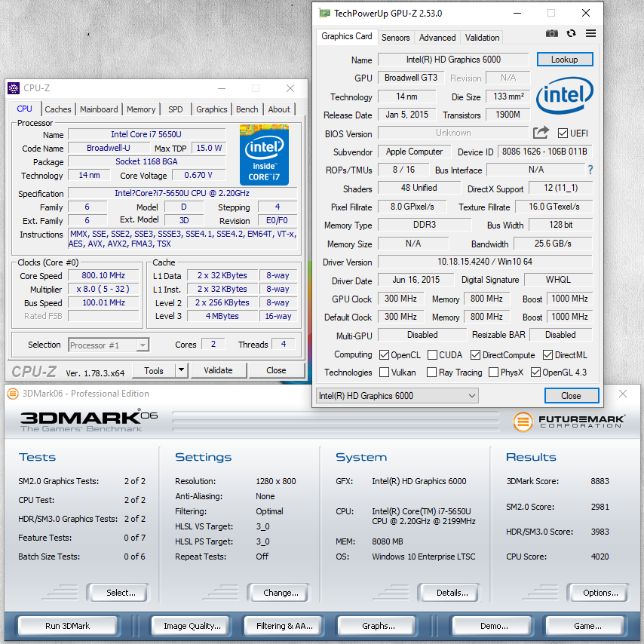Click Change... under 3DMark06 Settings
Screen dimensions: 644x644
(x=278, y=593)
